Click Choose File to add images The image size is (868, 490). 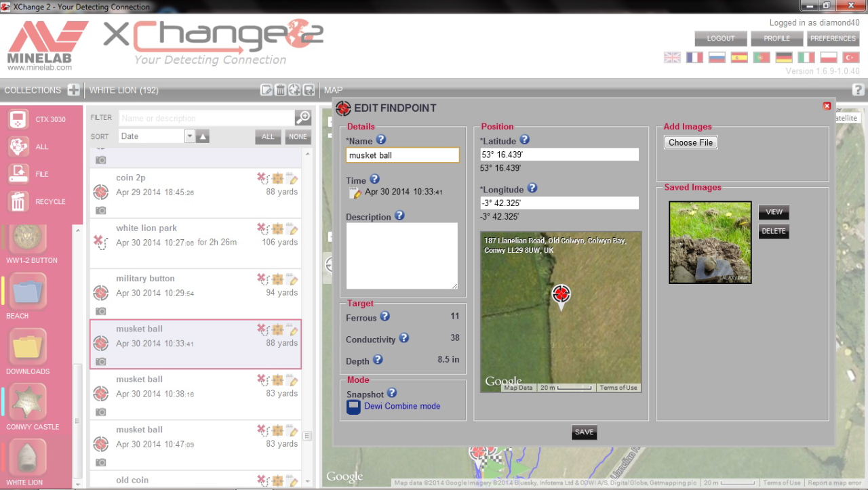(x=690, y=142)
